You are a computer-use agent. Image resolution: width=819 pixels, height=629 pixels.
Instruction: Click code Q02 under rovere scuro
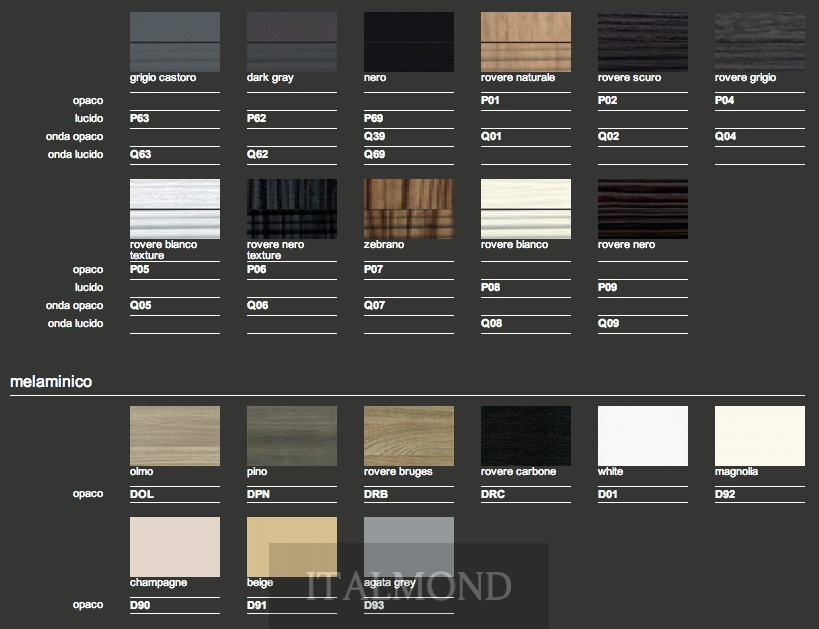609,136
